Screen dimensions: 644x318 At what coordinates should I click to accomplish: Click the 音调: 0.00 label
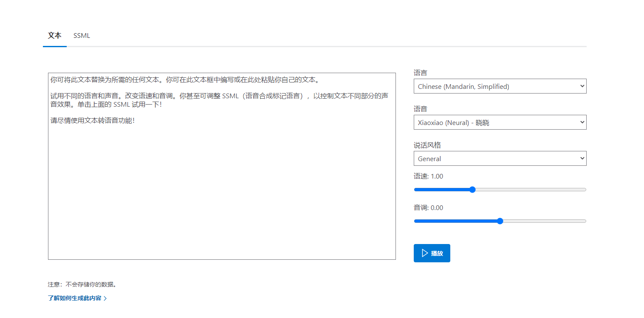pyautogui.click(x=429, y=208)
